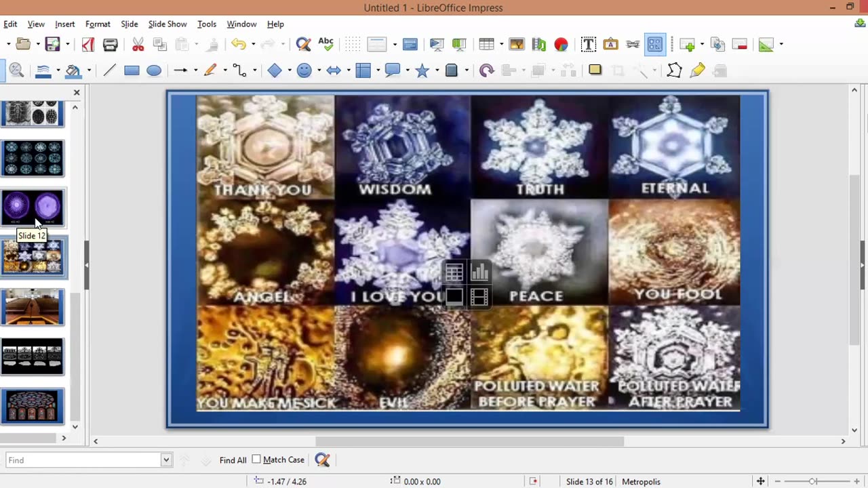Open Find & Replace from the main toolbar
The image size is (868, 488).
click(x=303, y=45)
